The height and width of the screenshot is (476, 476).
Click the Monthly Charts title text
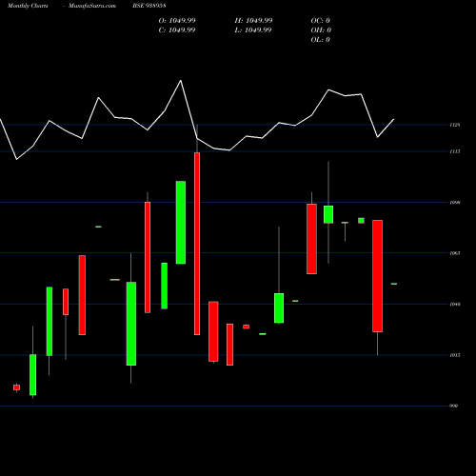(28, 6)
